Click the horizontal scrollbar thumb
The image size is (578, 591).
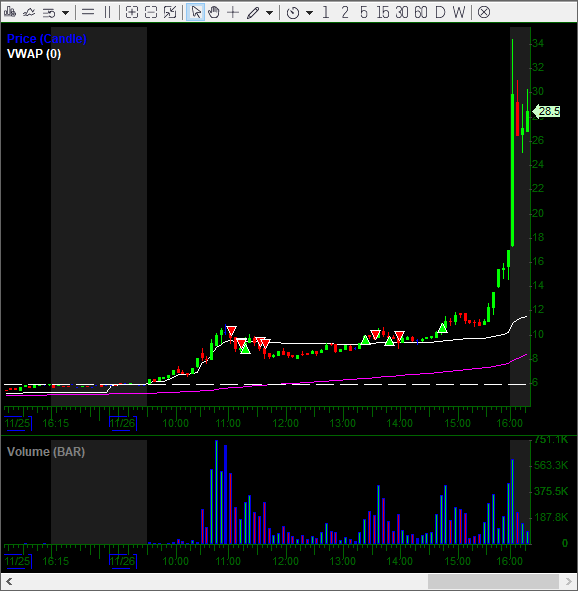[493, 582]
